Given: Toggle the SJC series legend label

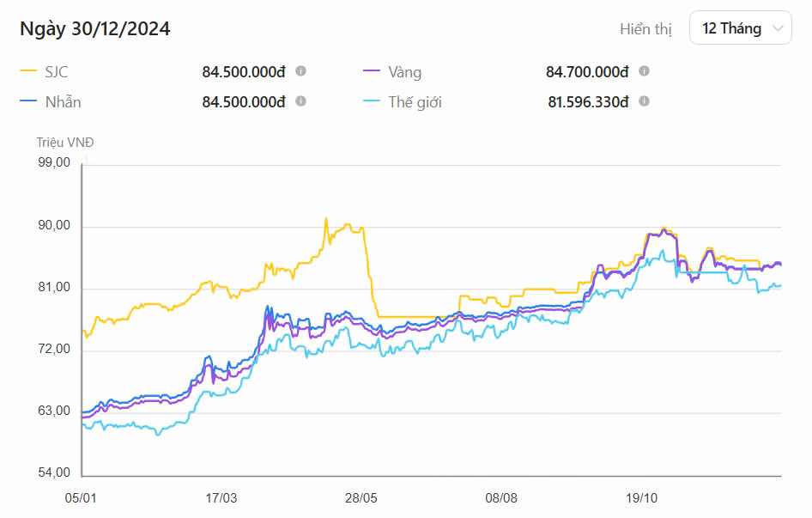Looking at the screenshot, I should (x=56, y=72).
